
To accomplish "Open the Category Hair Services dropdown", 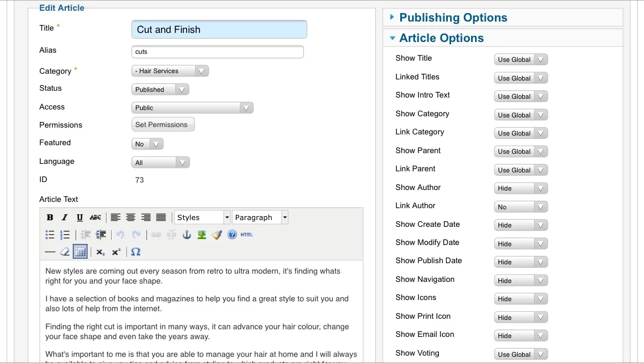I will [170, 71].
